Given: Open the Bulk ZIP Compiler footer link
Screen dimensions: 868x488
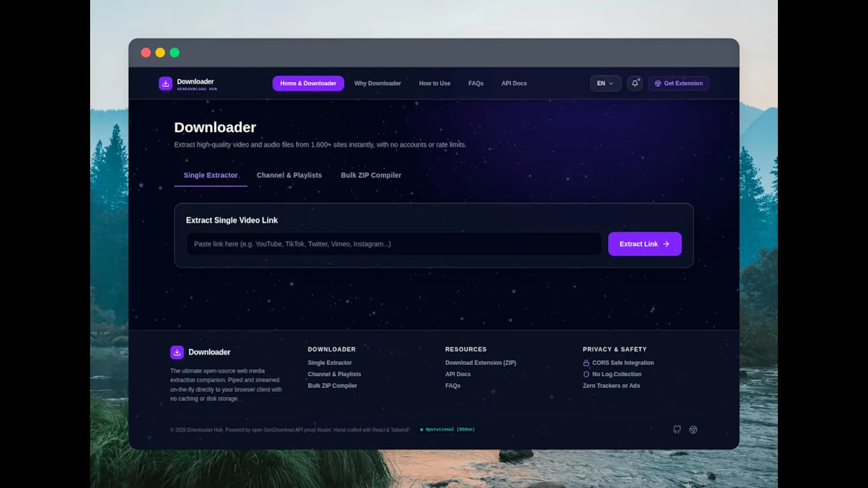Looking at the screenshot, I should (333, 386).
